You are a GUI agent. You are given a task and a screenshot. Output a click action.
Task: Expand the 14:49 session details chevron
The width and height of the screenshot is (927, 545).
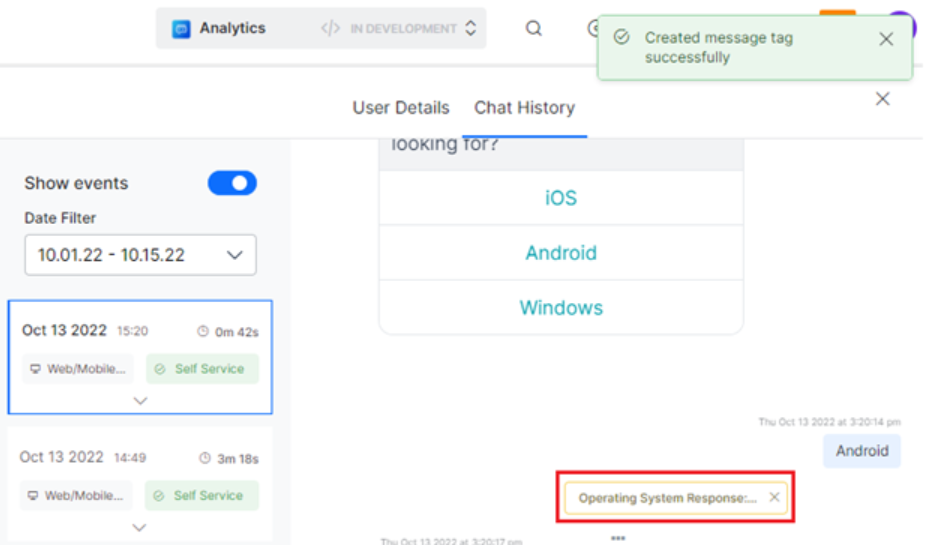click(x=140, y=527)
